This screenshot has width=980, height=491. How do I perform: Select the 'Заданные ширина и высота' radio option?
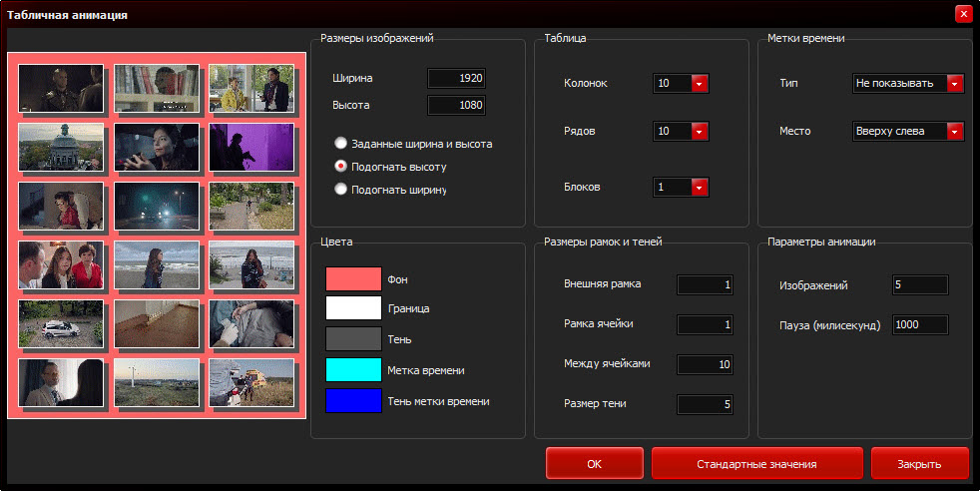pos(341,144)
